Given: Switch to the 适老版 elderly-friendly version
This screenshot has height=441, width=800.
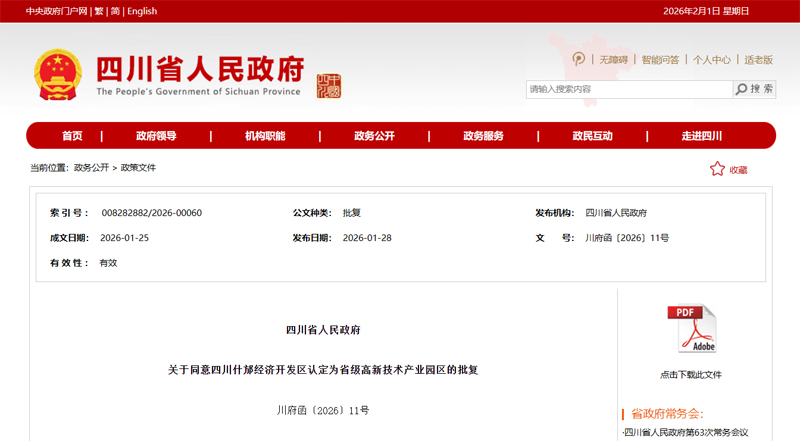Looking at the screenshot, I should click(x=758, y=60).
